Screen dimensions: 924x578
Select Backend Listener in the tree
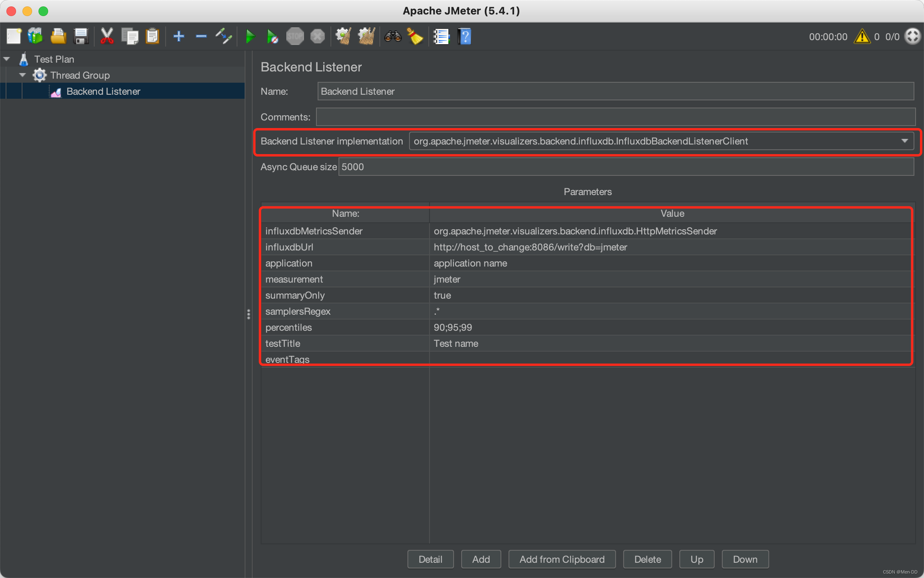point(103,91)
